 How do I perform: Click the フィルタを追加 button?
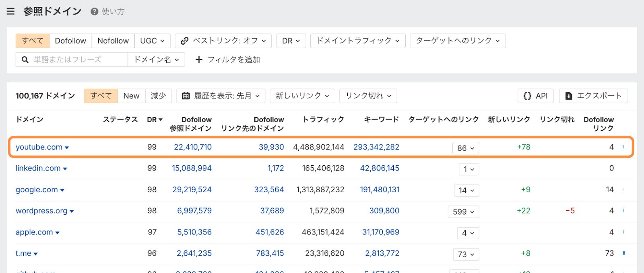(228, 60)
